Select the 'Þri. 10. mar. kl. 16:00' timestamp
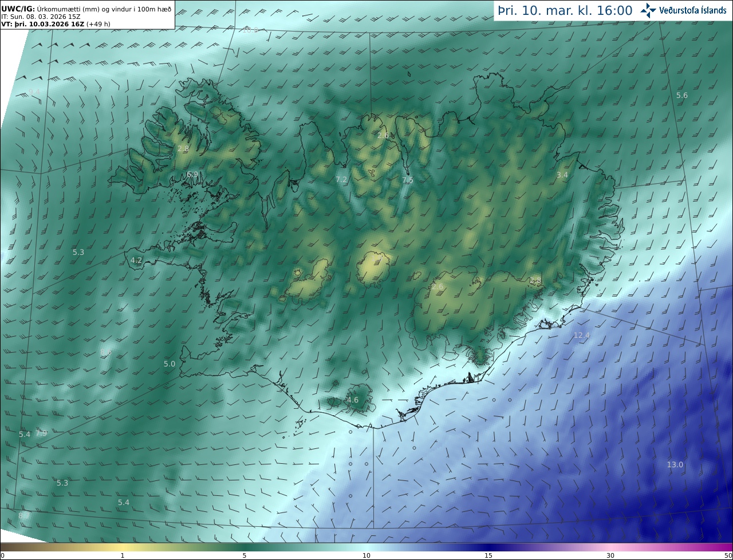 565,10
